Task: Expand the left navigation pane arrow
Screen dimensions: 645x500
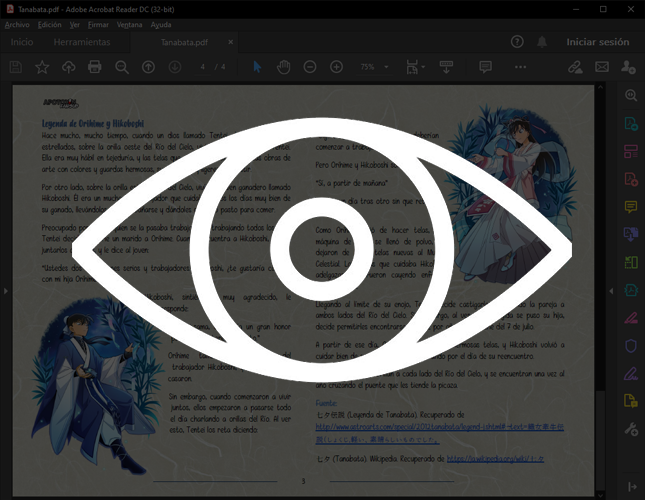Action: 5,291
